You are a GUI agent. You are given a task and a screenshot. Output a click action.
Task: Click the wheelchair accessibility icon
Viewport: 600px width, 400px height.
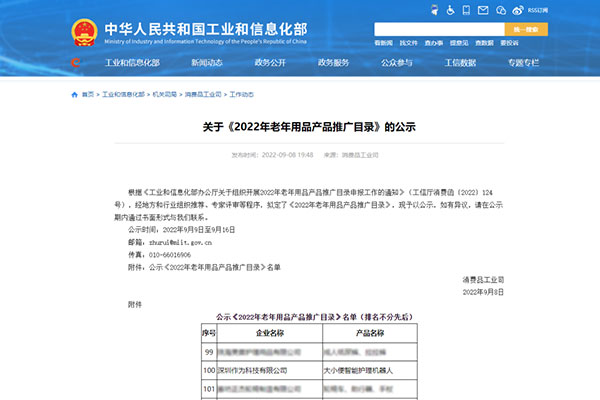(x=450, y=10)
